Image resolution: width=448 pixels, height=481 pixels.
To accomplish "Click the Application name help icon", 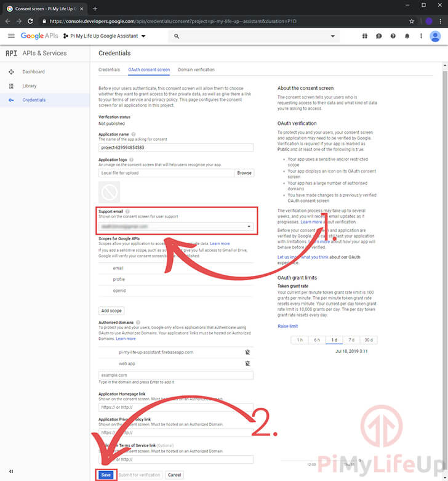I will click(134, 134).
